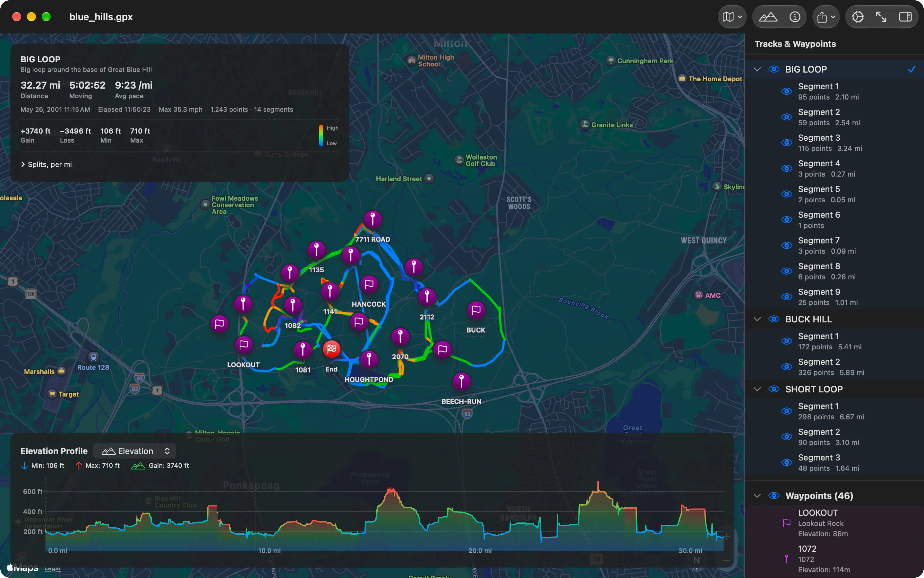This screenshot has width=924, height=578.
Task: Select Segment 5, 2 points, 0.05 mi
Action: coord(834,194)
